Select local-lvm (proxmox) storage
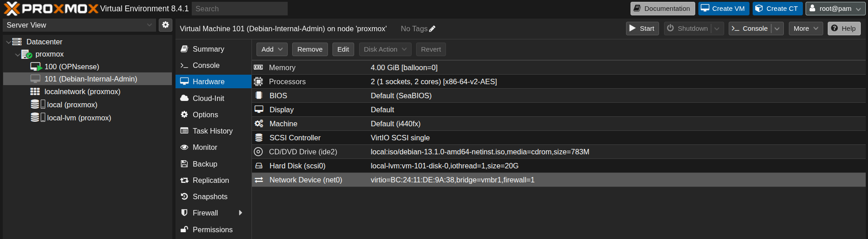 click(x=79, y=118)
